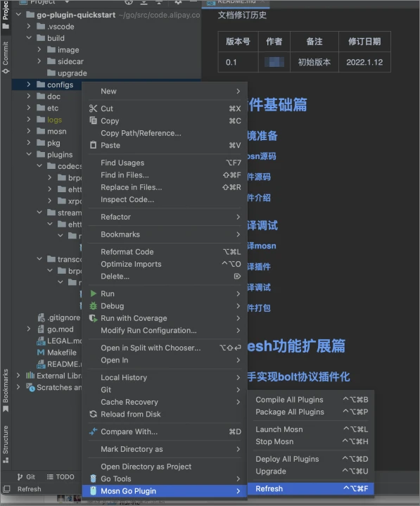This screenshot has width=420, height=506.
Task: Expand the image folder arrow
Action: [x=39, y=49]
